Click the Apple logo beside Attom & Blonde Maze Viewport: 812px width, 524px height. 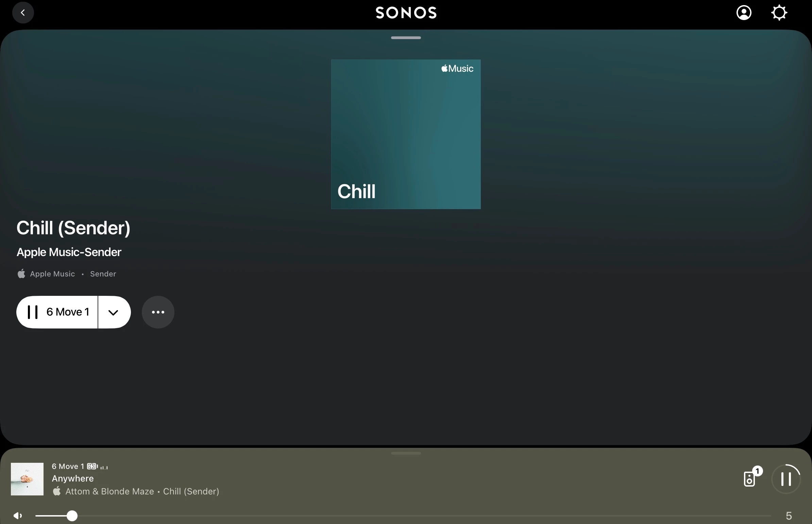[57, 491]
